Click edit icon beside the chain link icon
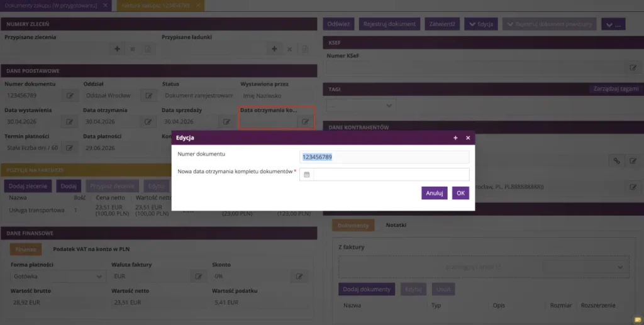Image resolution: width=644 pixels, height=325 pixels. 633,161
